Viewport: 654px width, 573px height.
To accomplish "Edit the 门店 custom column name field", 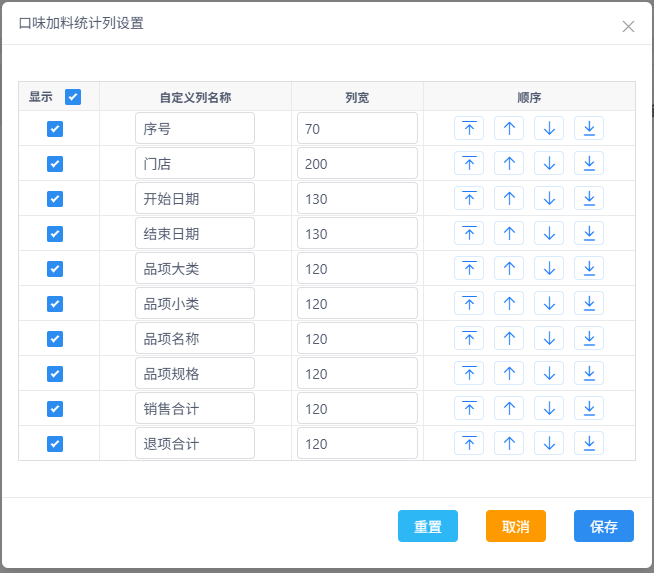I will [195, 163].
